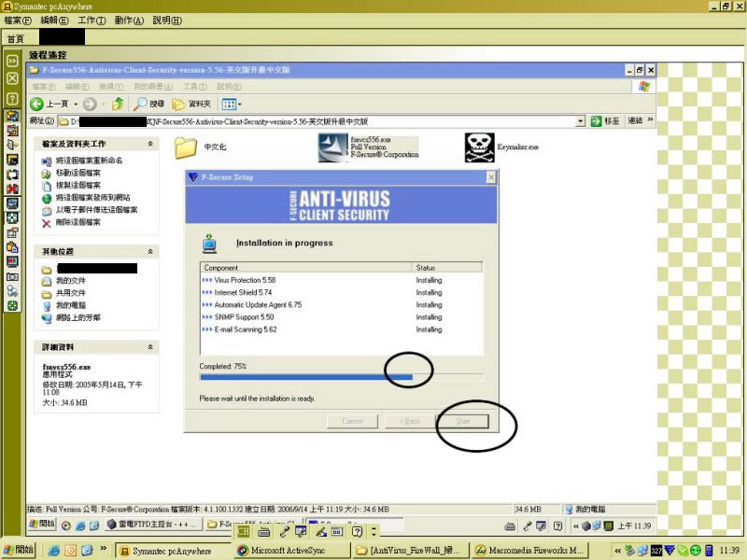Screen dimensions: 747x560
Task: Switch to the 首頁 tab
Action: click(16, 39)
